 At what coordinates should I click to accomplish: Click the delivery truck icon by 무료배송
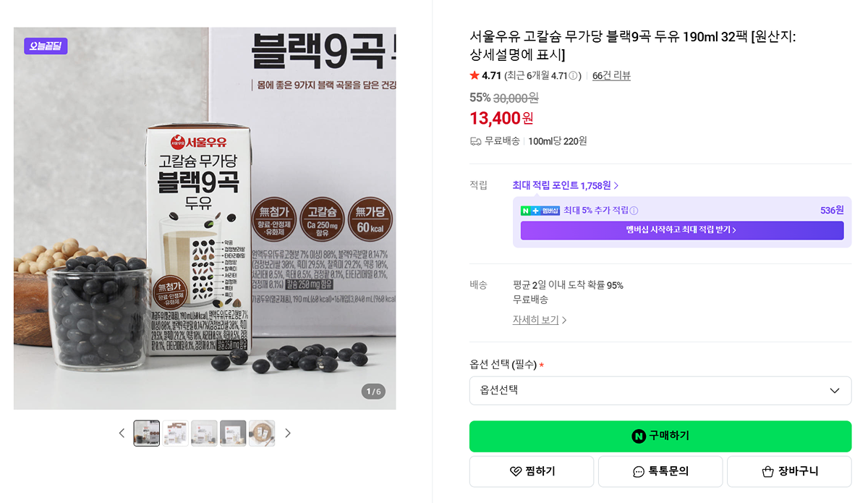(475, 141)
